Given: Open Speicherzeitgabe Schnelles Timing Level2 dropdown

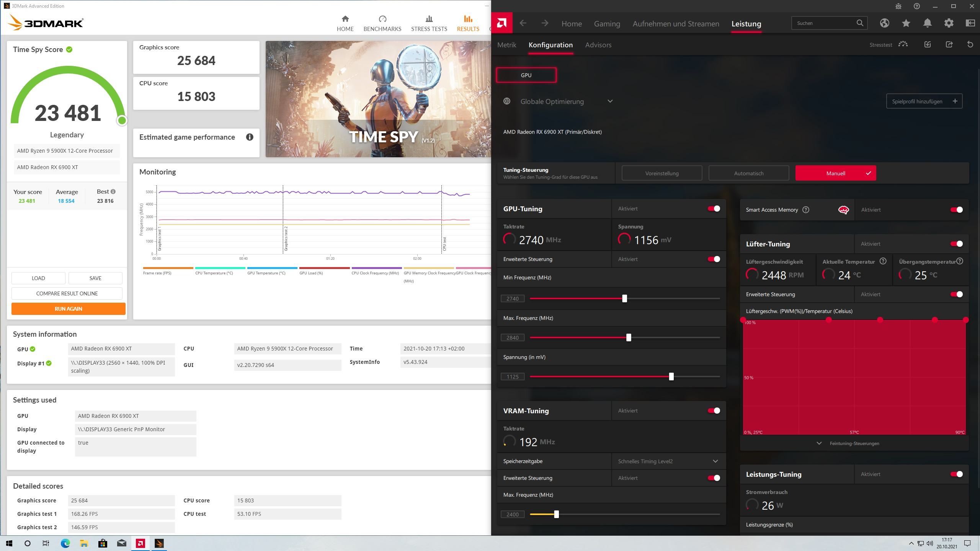Looking at the screenshot, I should tap(668, 461).
